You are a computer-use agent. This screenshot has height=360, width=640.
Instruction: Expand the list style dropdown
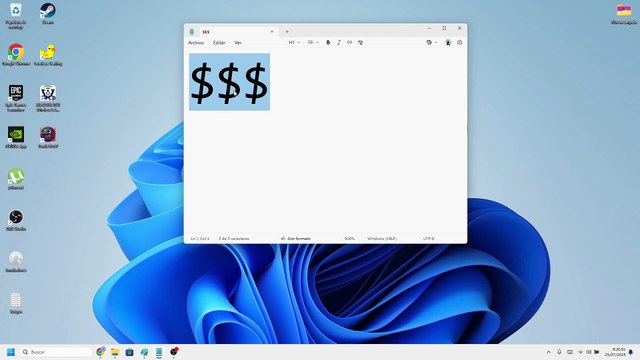(313, 42)
